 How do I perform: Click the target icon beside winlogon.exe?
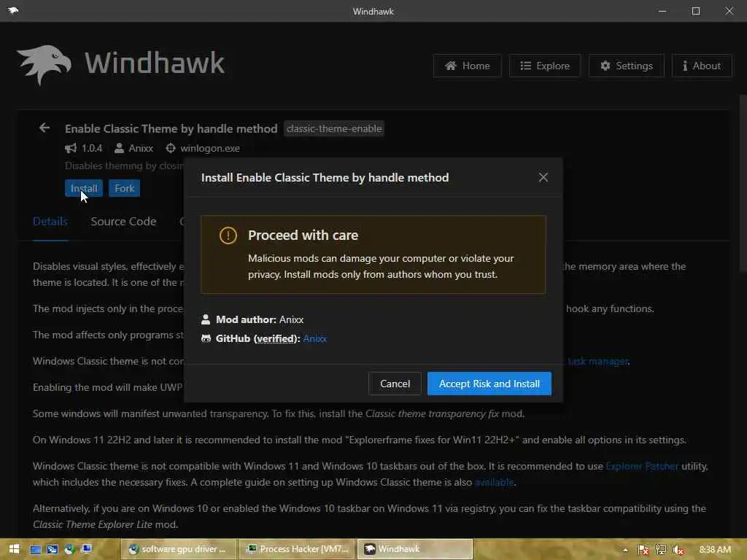pos(171,148)
